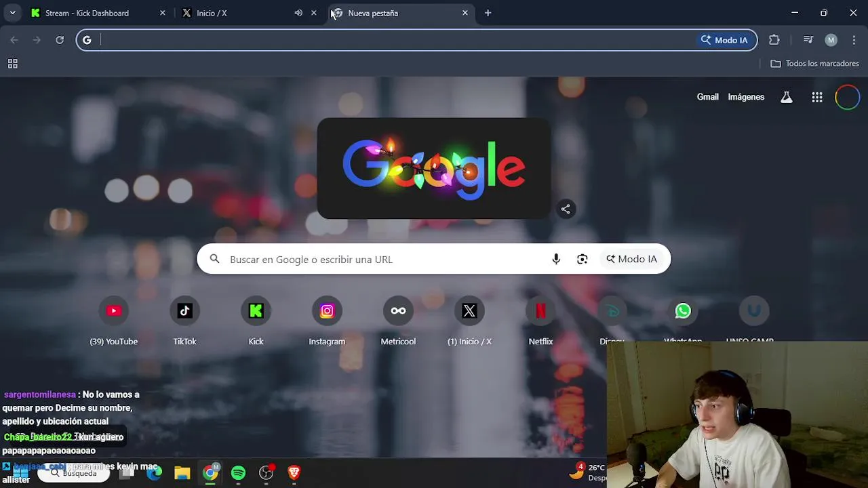
Task: Search by image with Google Lens
Action: click(583, 260)
